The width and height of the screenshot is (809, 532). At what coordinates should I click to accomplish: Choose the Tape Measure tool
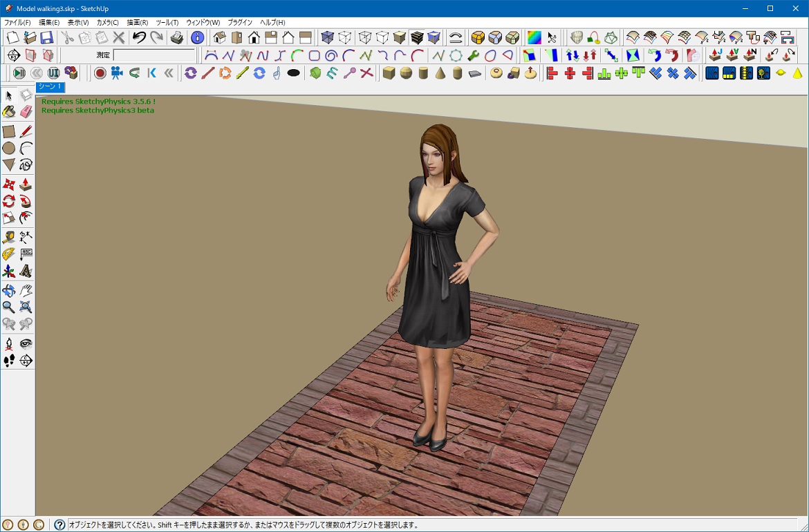pos(9,237)
